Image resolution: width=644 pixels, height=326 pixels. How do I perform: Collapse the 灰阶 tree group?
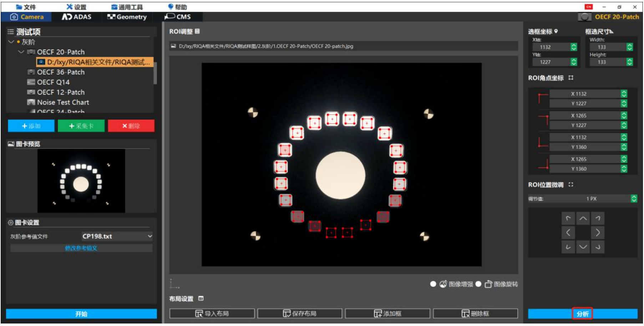click(x=11, y=42)
